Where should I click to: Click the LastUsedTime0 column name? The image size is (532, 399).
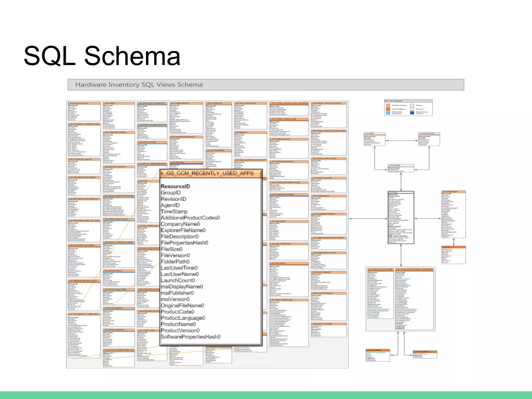click(x=179, y=268)
